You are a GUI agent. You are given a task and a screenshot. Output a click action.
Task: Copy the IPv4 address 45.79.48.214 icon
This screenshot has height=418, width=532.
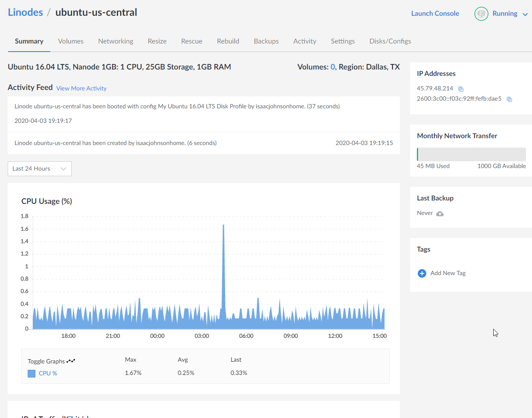point(461,89)
